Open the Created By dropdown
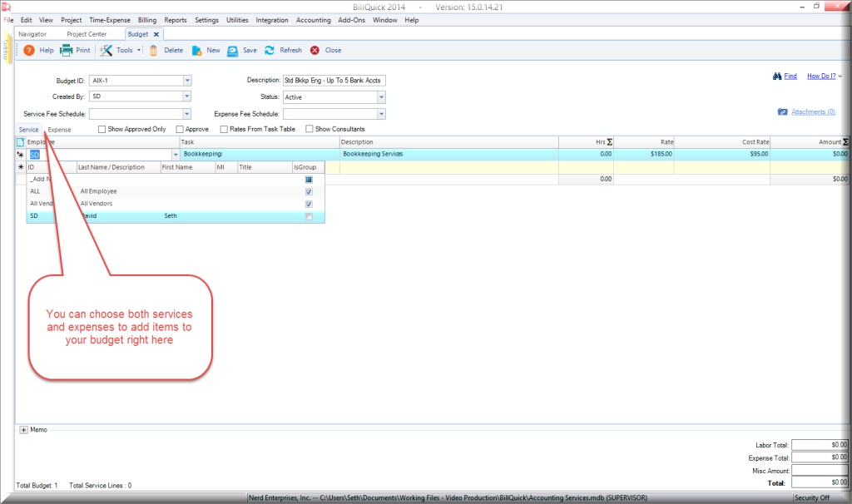Image resolution: width=852 pixels, height=504 pixels. [187, 96]
